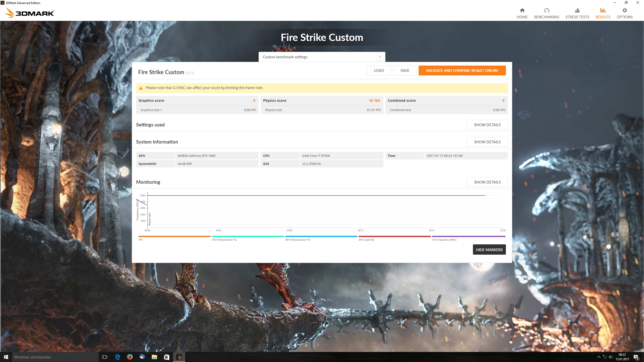
Task: Save the benchmark result
Action: pos(405,71)
